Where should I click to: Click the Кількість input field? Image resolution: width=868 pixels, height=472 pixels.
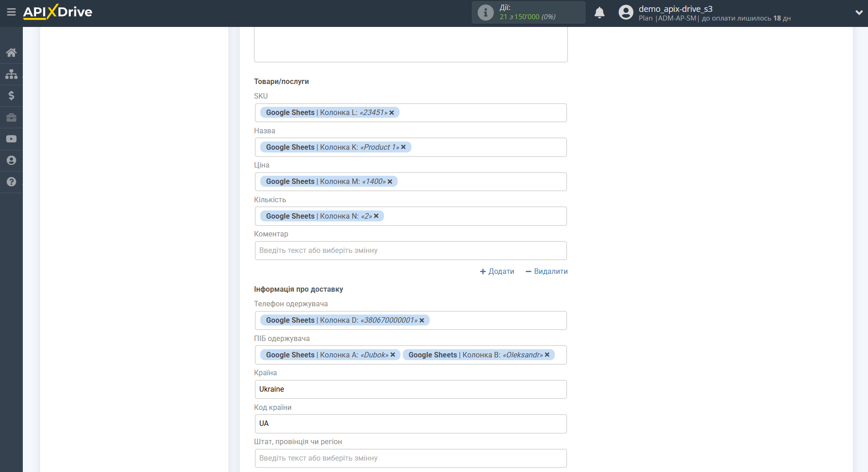click(410, 216)
